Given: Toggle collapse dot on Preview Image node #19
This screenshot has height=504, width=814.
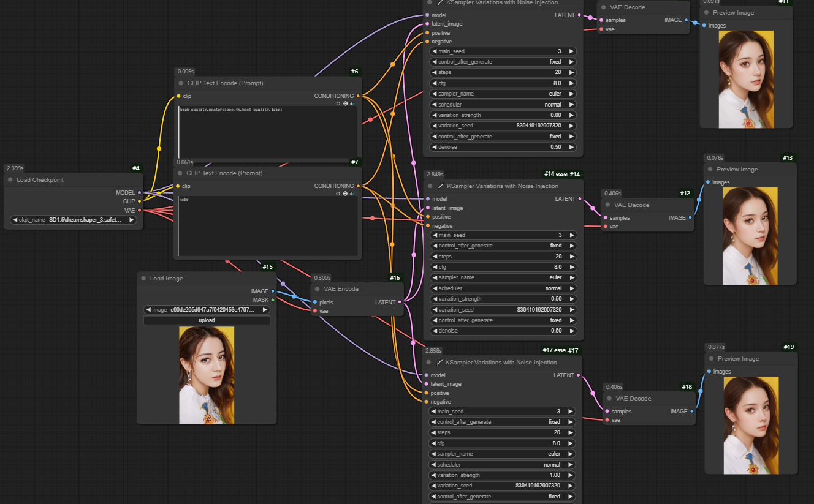Looking at the screenshot, I should pos(711,359).
